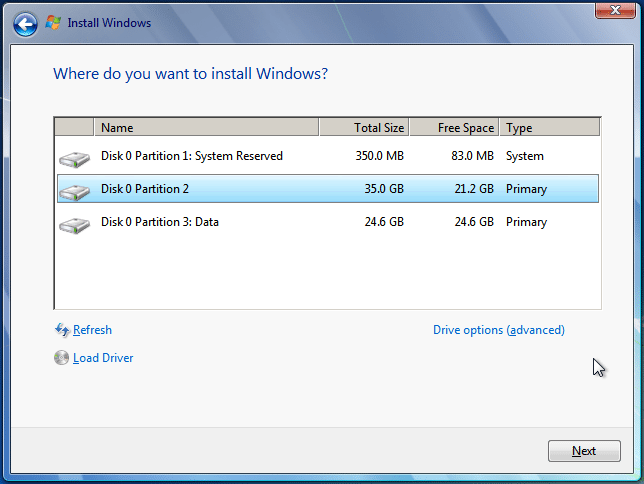Click the drive icon for Disk 0 Partition 2
644x484 pixels.
pos(74,192)
